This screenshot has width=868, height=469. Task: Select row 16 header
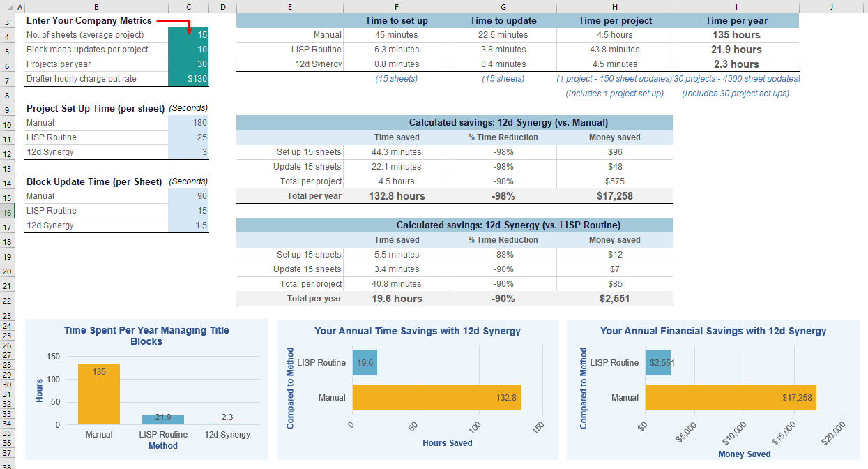[6, 213]
